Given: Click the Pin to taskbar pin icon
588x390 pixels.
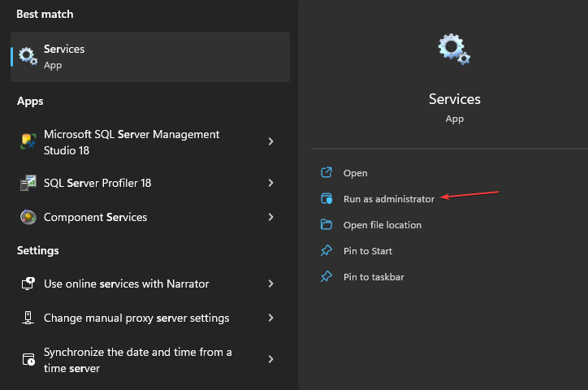Looking at the screenshot, I should click(326, 276).
